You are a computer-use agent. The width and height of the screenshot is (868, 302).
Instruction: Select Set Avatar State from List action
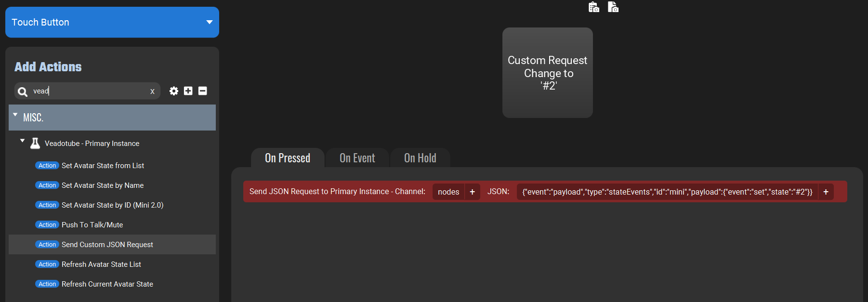[112, 166]
